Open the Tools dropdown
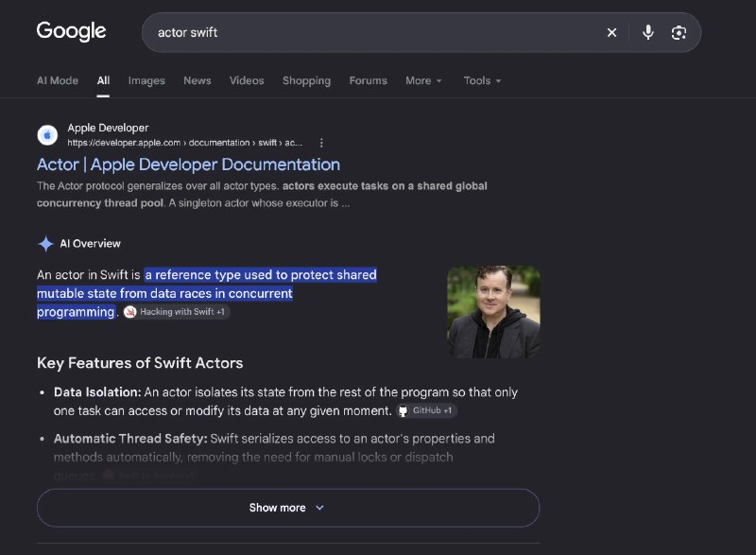Image resolution: width=756 pixels, height=555 pixels. [482, 80]
